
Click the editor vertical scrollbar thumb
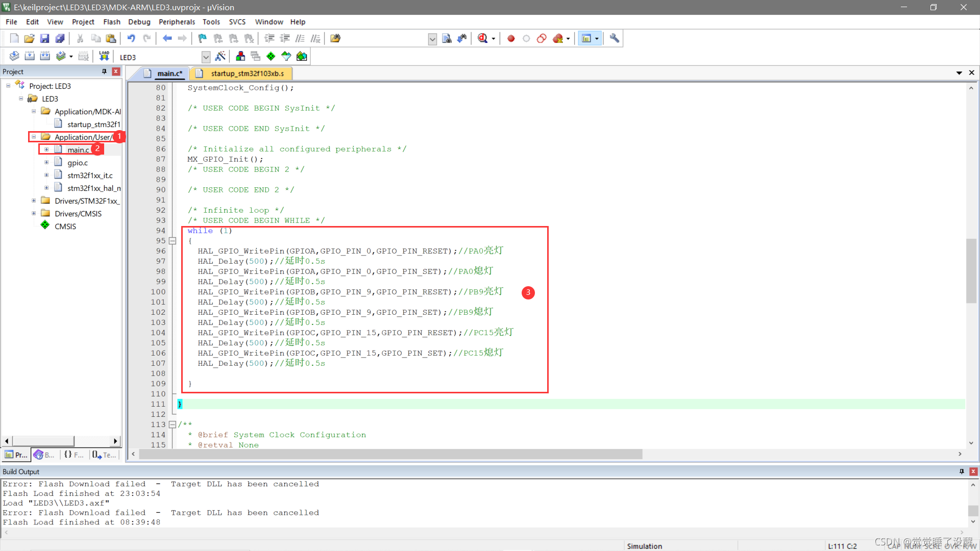[971, 270]
